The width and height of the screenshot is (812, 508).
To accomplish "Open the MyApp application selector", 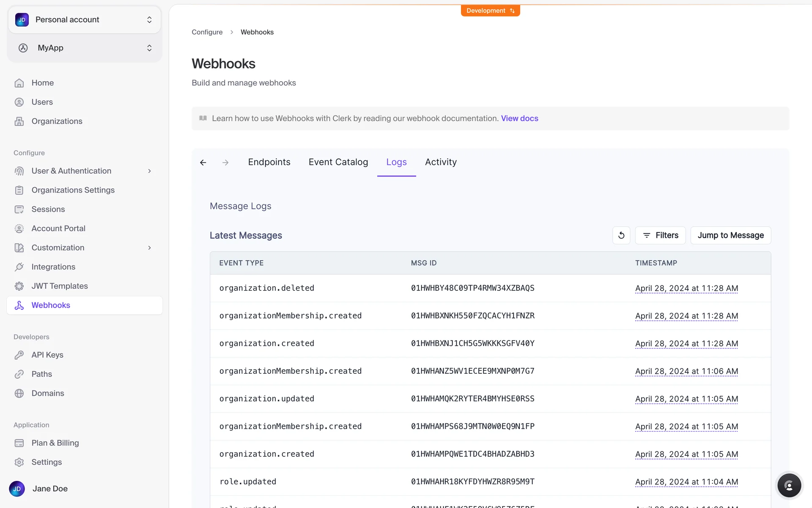I will 85,48.
